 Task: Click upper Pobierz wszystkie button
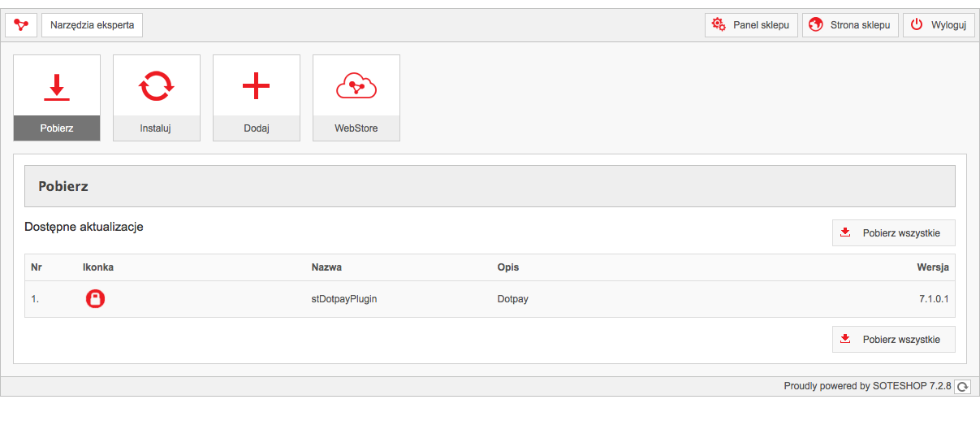(893, 233)
